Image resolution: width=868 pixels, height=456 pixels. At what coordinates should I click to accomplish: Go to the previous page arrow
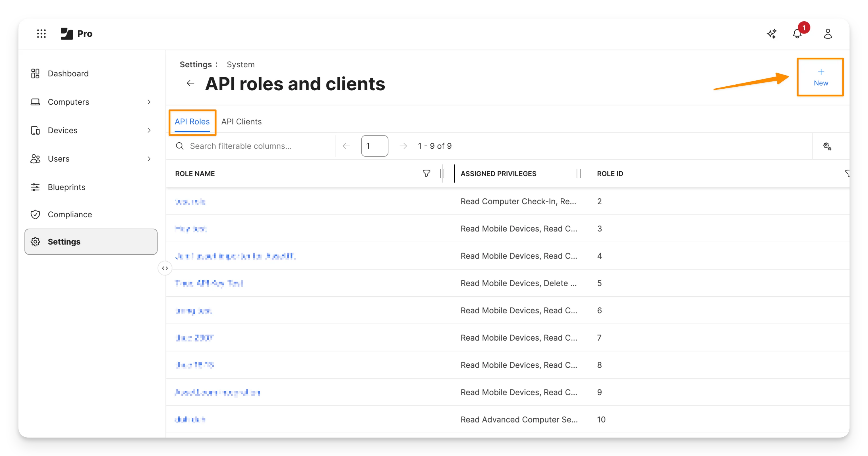coord(346,146)
